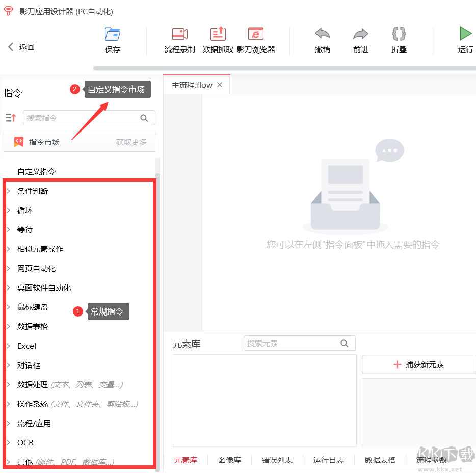Viewport: 476px width, 473px height.
Task: Expand the Excel instruction category
Action: point(25,346)
